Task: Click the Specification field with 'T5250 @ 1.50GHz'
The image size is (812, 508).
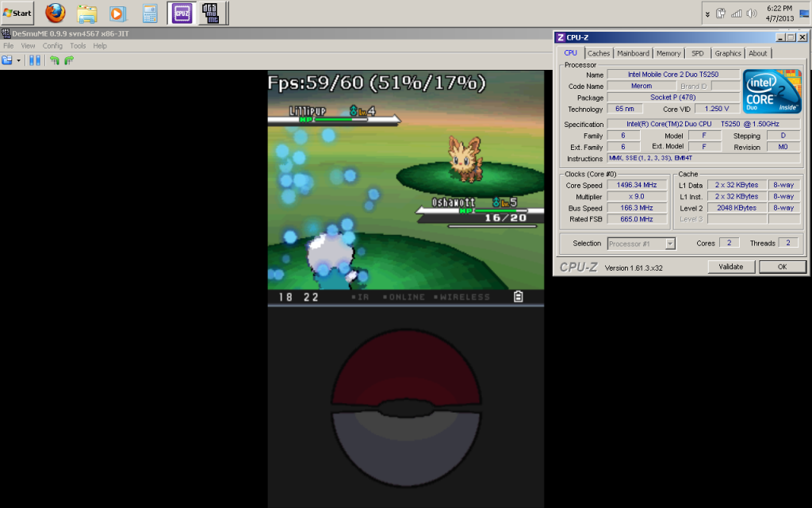Action: 703,124
